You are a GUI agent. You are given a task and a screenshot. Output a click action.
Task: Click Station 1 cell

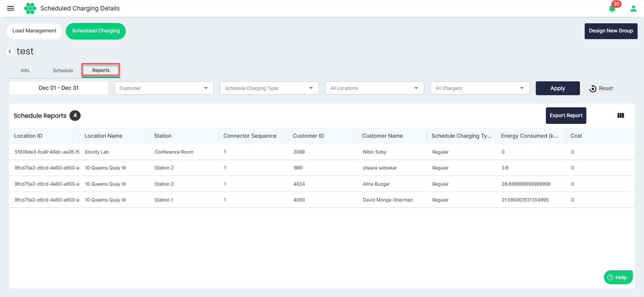point(164,200)
